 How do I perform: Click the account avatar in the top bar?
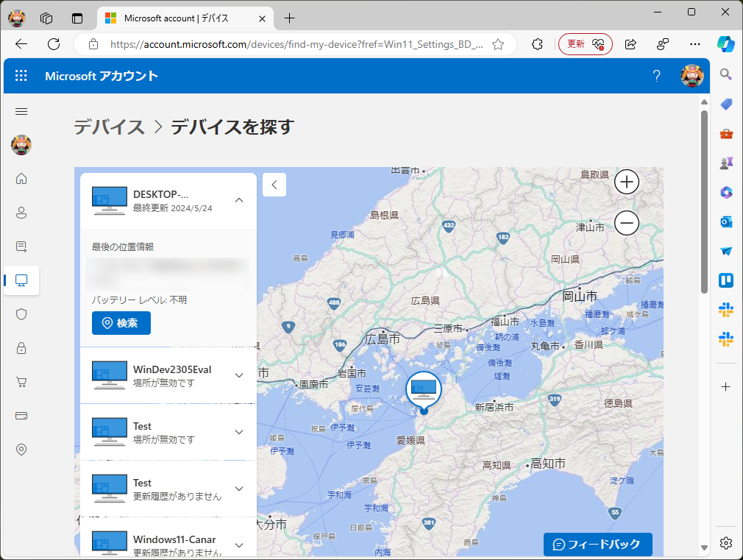[692, 75]
